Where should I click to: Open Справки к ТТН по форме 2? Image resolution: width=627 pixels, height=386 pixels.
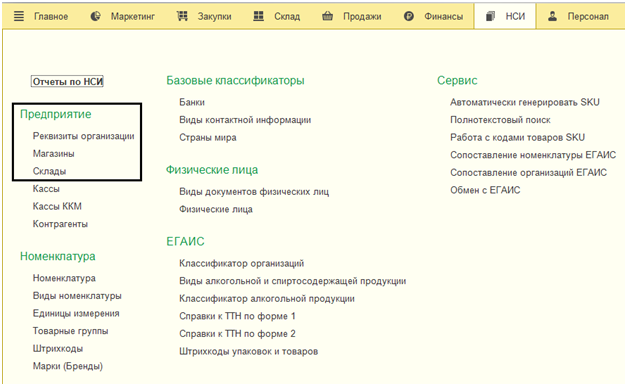[237, 334]
